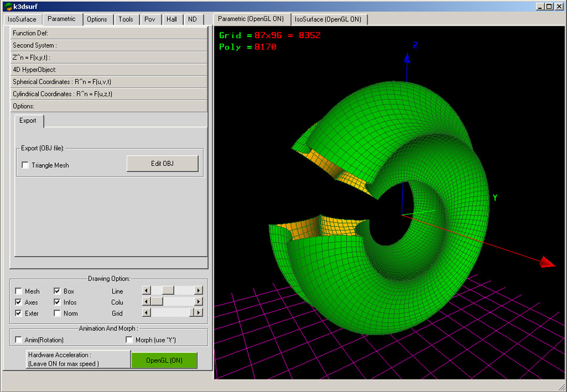Click the Line slider thumb
The width and height of the screenshot is (567, 392).
[x=168, y=291]
